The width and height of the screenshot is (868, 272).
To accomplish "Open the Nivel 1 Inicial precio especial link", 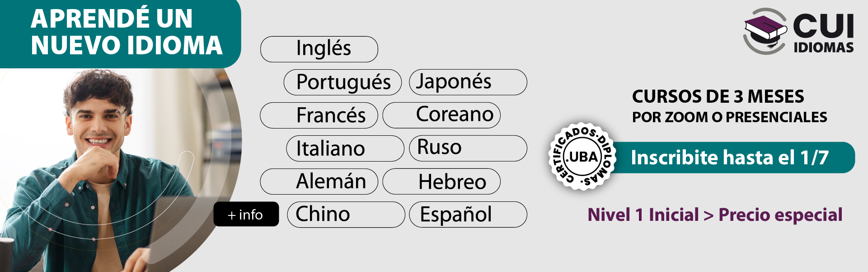I will pyautogui.click(x=715, y=215).
